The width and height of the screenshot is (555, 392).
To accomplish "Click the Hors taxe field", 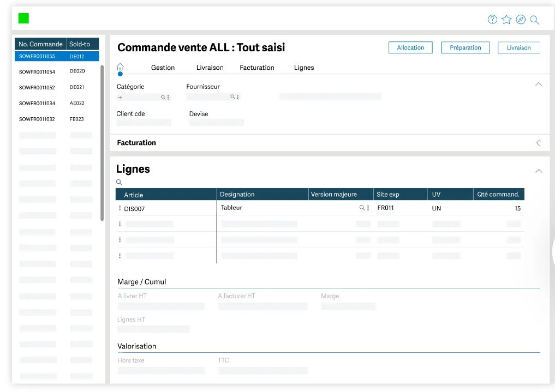I will [x=161, y=370].
